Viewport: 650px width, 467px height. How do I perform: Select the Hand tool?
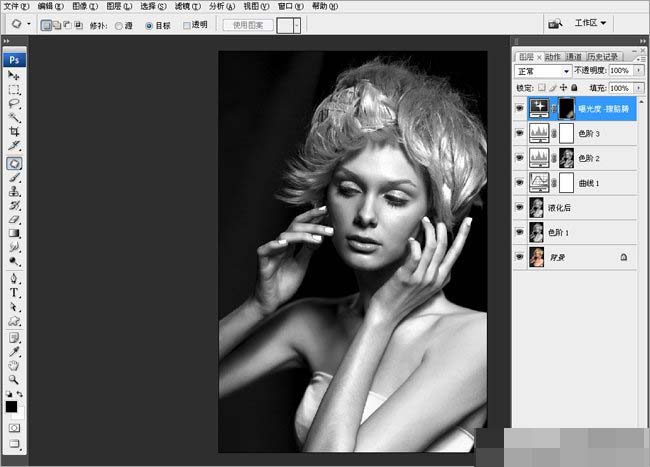tap(14, 365)
